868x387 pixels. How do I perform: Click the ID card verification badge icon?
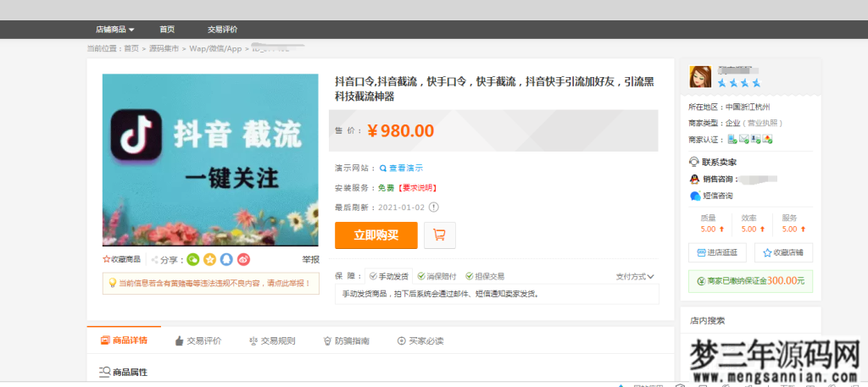point(755,140)
